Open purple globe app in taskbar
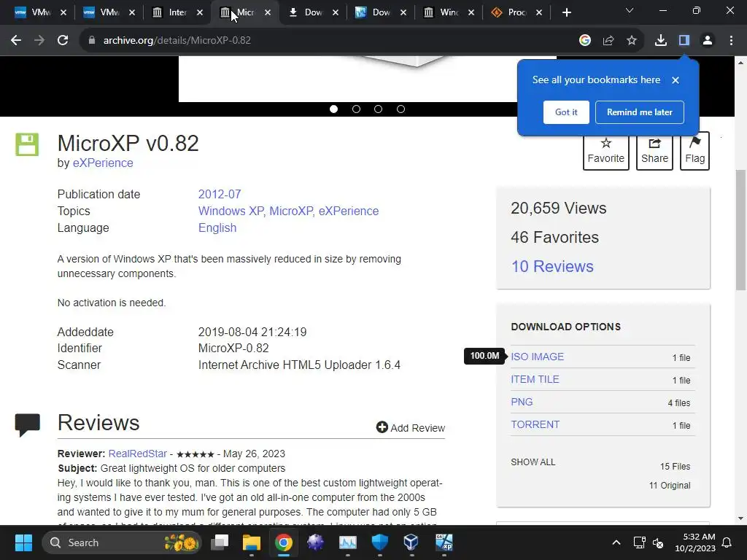This screenshot has width=747, height=560. click(x=315, y=542)
